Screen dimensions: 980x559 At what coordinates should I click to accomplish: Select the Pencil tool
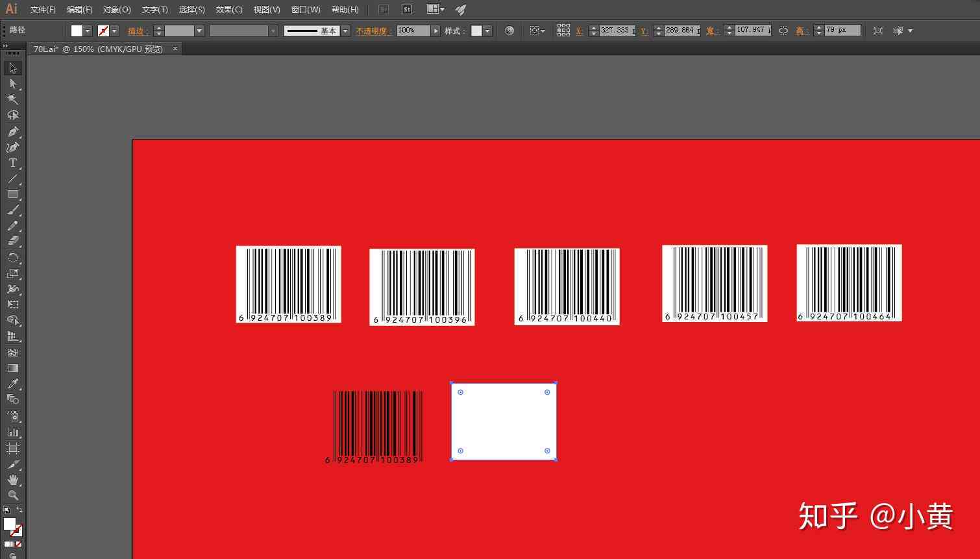point(12,226)
